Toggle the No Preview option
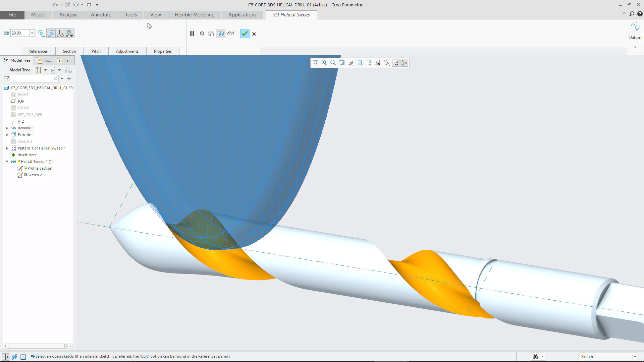Screen dimensions: 644x362 (202, 34)
